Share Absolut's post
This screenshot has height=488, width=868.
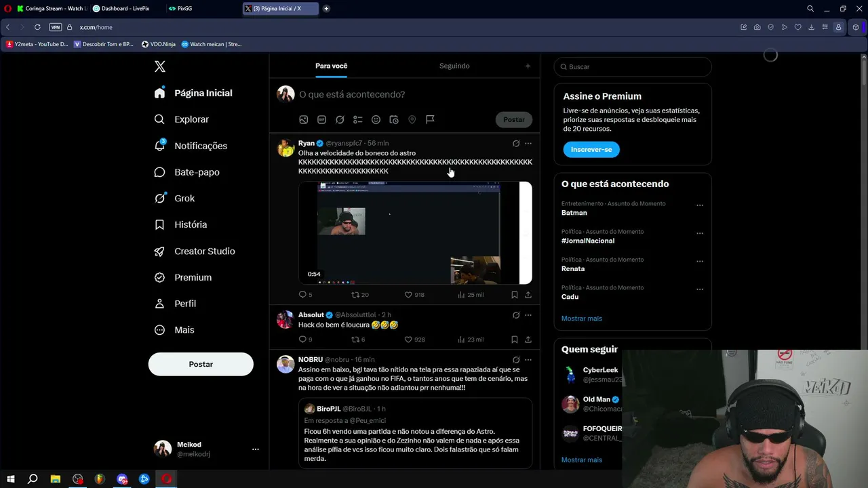[x=528, y=340]
